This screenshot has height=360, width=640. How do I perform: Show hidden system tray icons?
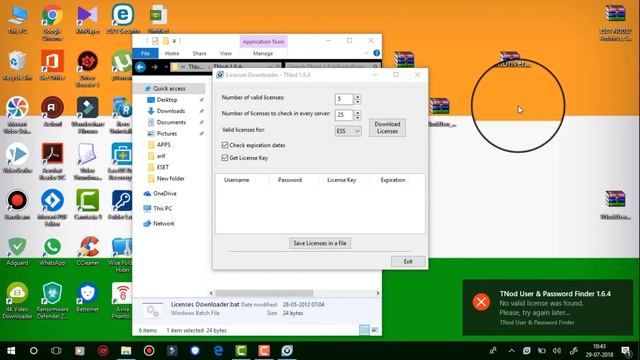[511, 351]
